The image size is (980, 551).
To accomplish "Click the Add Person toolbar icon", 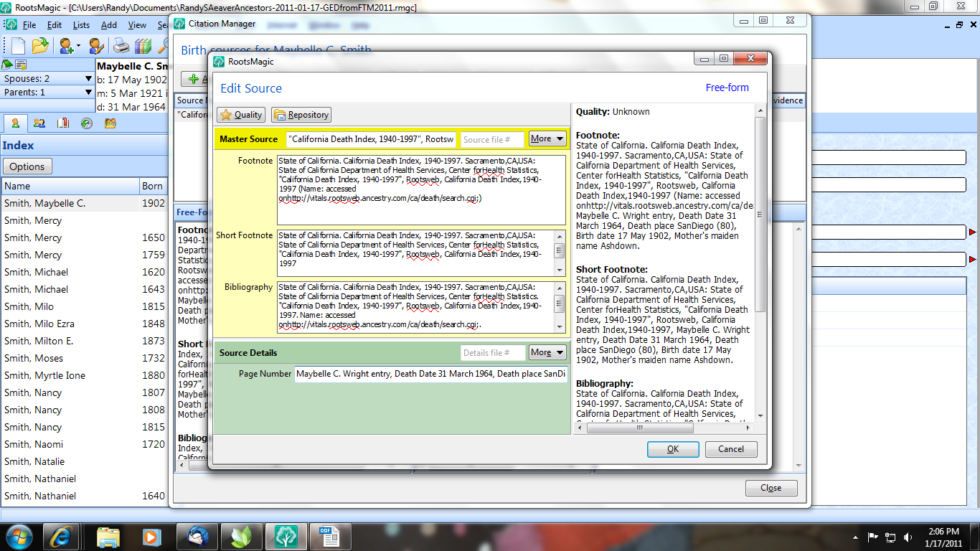I will coord(67,46).
